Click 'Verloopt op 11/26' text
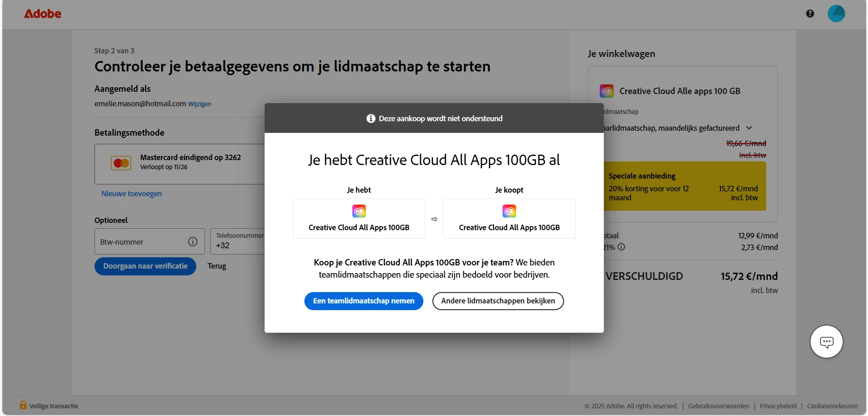 (164, 167)
